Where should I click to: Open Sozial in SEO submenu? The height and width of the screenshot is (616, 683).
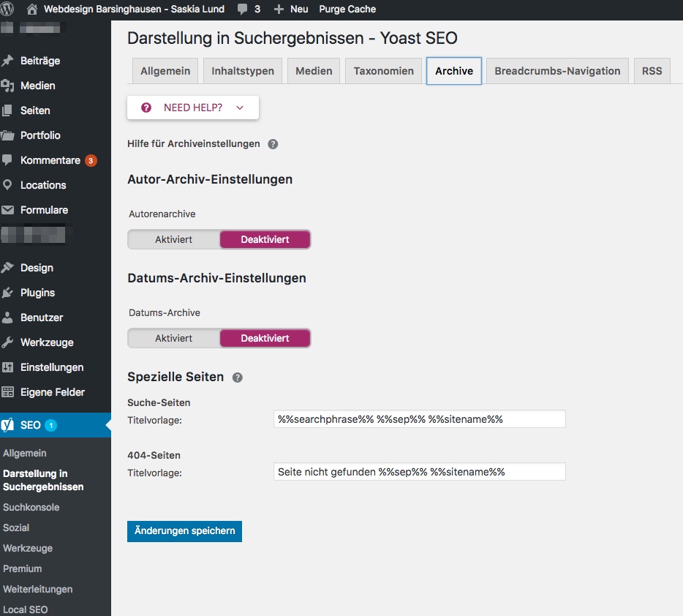(16, 527)
